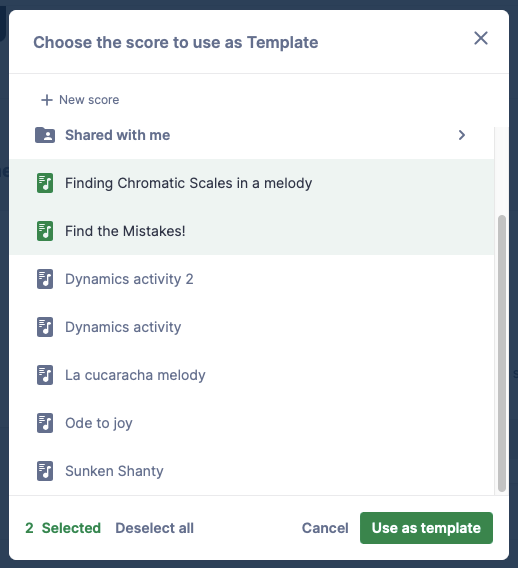Click Cancel to dismiss the dialog
This screenshot has height=568, width=518.
coord(325,528)
